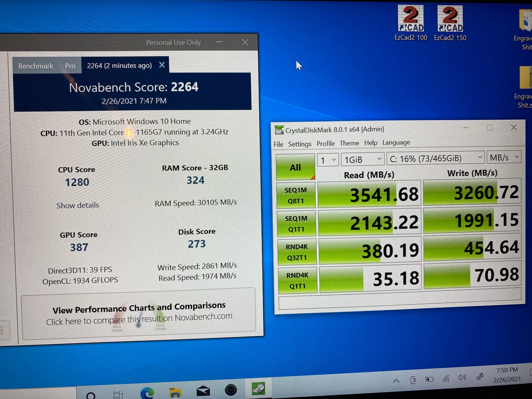This screenshot has height=399, width=532.
Task: Open the Mail app on the taskbar
Action: (x=203, y=391)
